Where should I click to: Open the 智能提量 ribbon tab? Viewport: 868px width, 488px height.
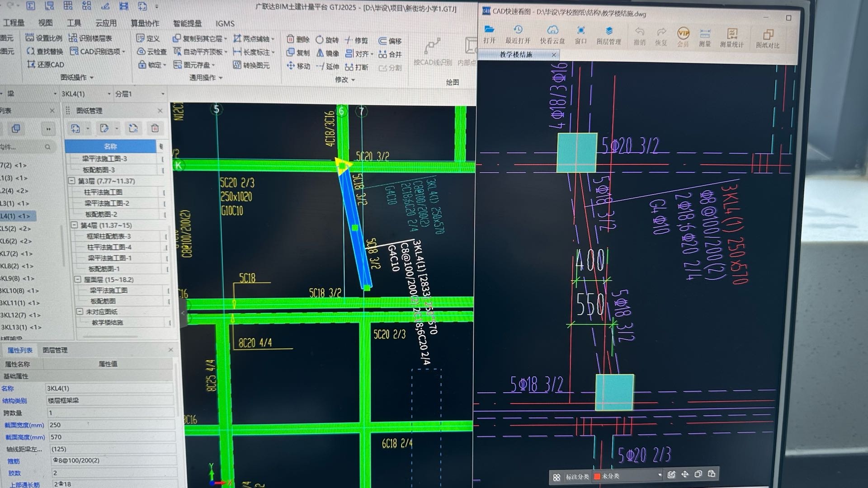pyautogui.click(x=187, y=23)
